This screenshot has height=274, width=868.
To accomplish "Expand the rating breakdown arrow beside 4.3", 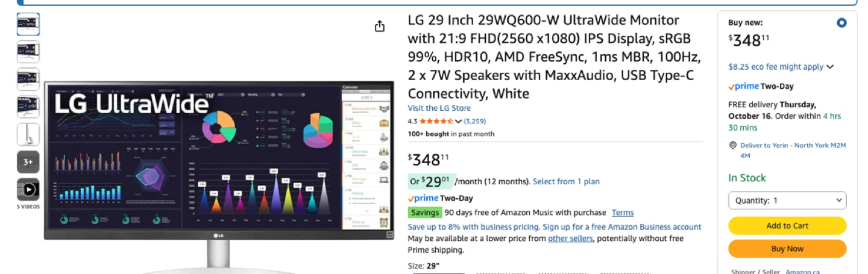I will (x=458, y=121).
